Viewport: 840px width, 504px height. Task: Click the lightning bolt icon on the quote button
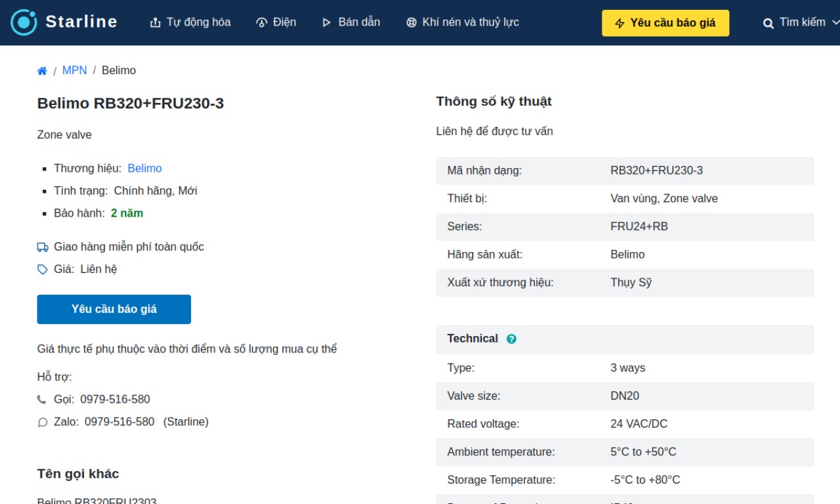click(619, 24)
